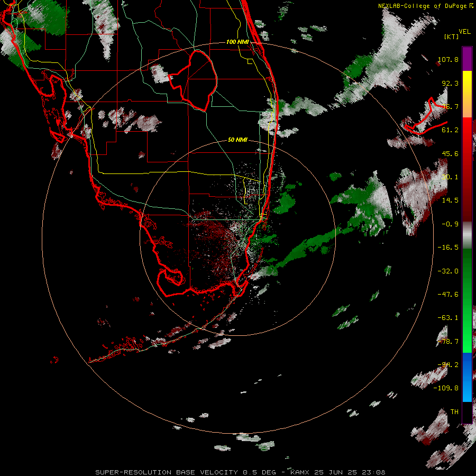
Task: Click the 92.3 legend value
Action: 450,83
